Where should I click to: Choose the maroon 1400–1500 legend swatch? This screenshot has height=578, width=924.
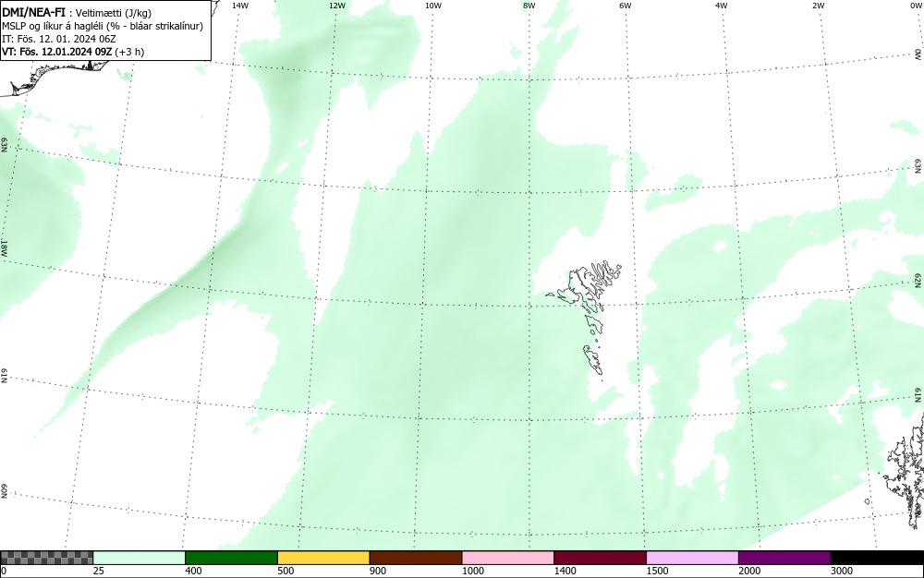(x=600, y=558)
